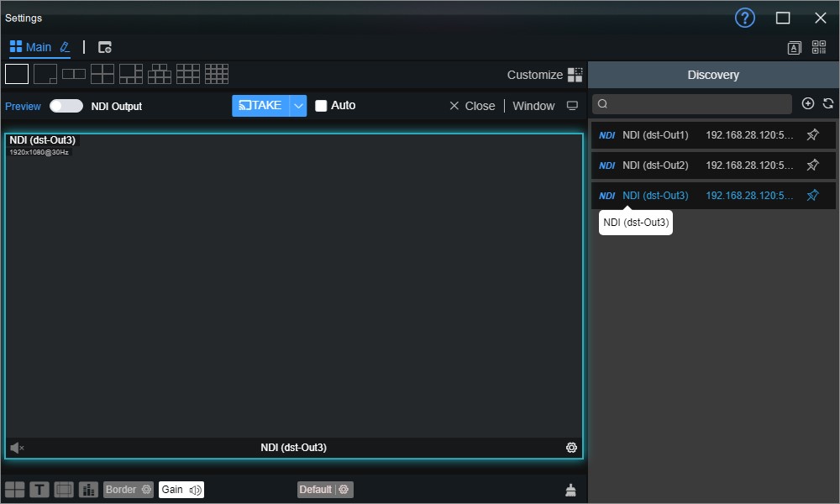
Task: Add a source manually with plus icon
Action: coord(808,103)
